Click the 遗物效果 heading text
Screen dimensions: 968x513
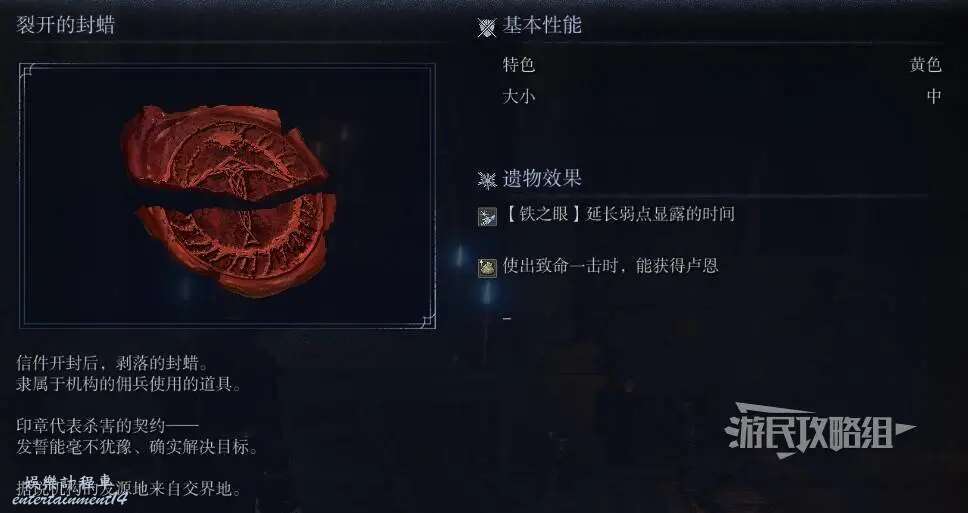[542, 179]
